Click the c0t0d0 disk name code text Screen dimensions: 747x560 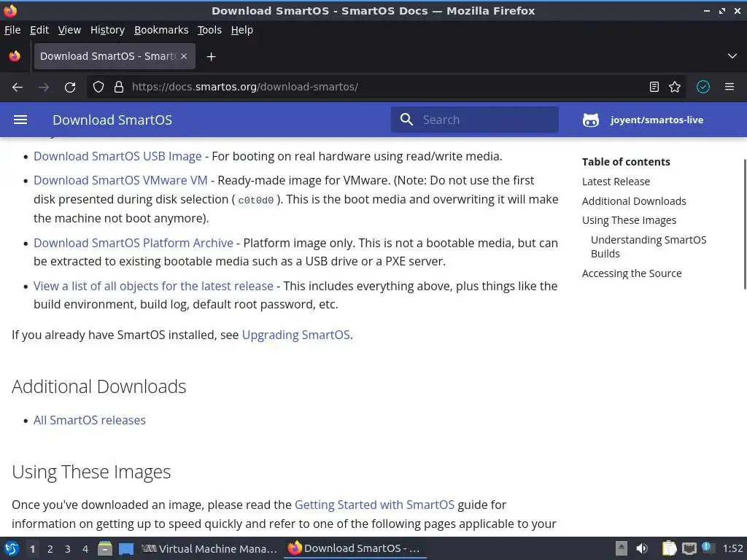tap(256, 200)
